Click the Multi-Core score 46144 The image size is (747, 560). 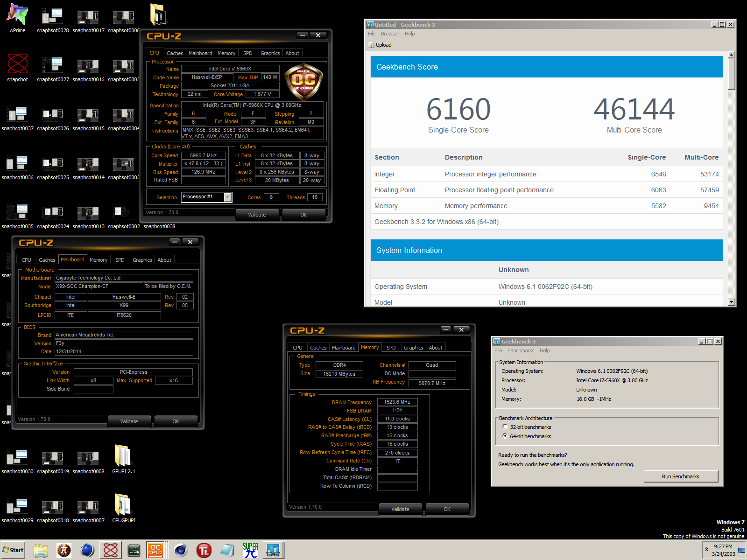634,109
